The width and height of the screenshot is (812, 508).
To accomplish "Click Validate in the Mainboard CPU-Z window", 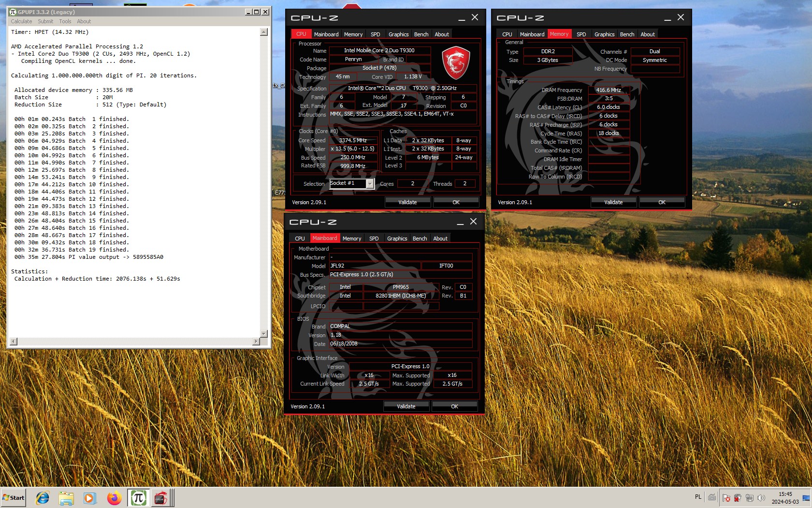I will coord(406,406).
